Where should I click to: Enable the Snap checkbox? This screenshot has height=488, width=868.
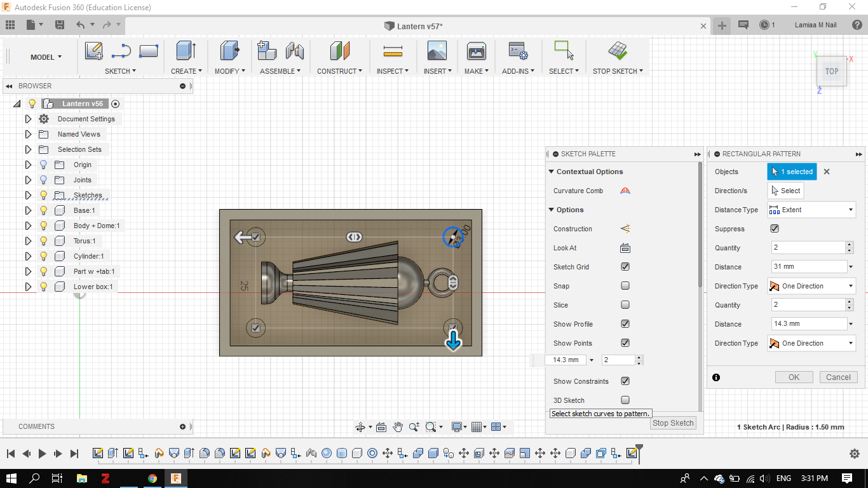tap(625, 286)
